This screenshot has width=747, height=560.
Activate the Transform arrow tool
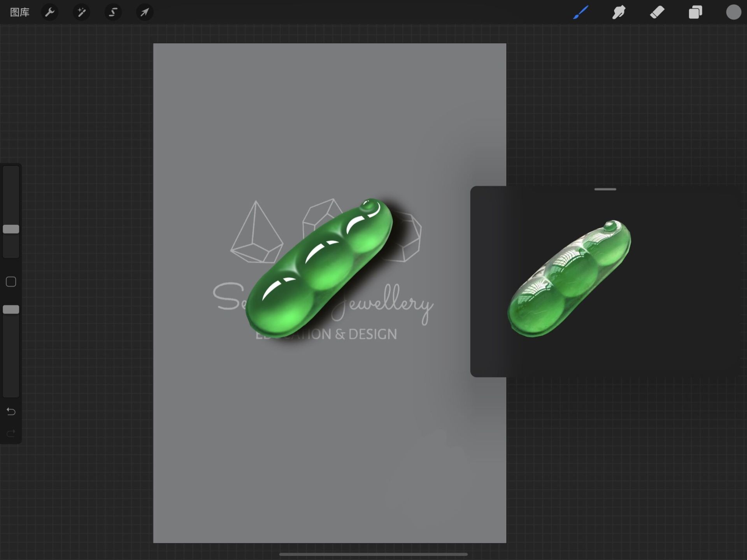point(144,12)
